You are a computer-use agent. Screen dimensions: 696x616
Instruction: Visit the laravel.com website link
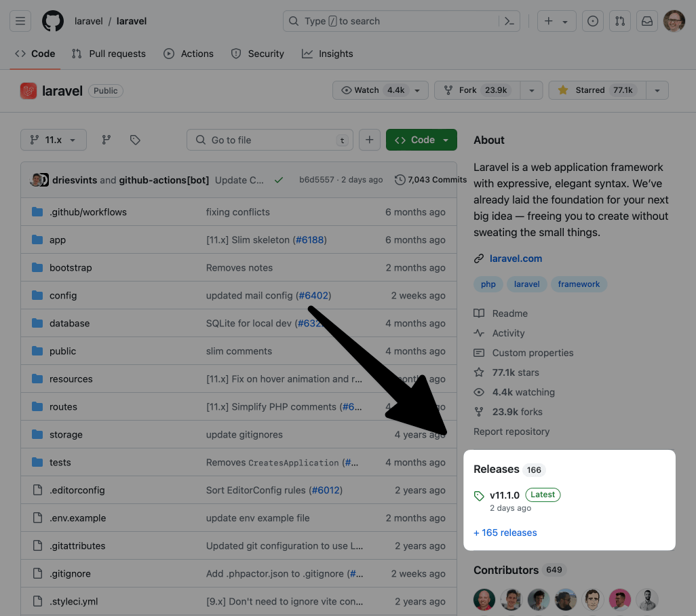516,258
